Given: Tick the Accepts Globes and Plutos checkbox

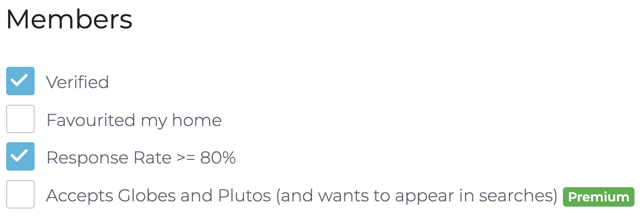Looking at the screenshot, I should [20, 194].
